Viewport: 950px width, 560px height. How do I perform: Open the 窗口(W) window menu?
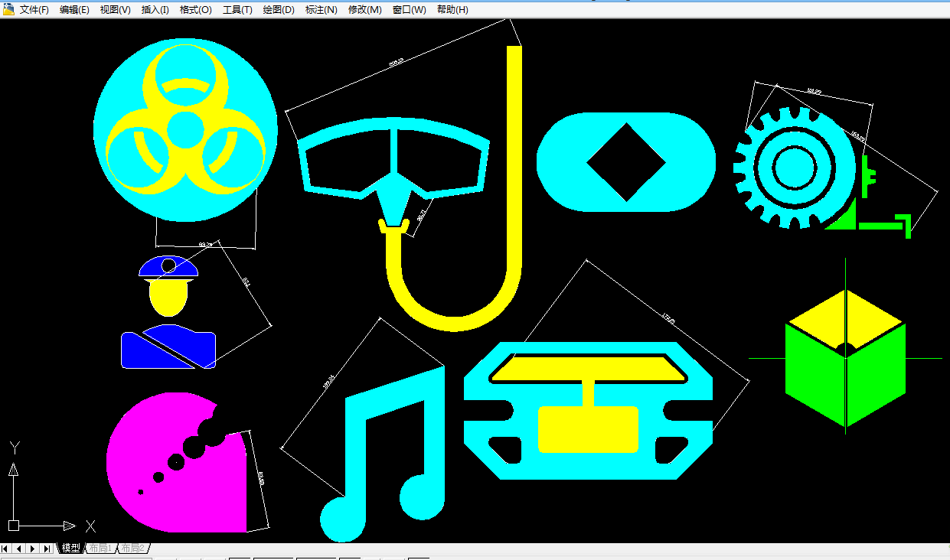coord(409,10)
